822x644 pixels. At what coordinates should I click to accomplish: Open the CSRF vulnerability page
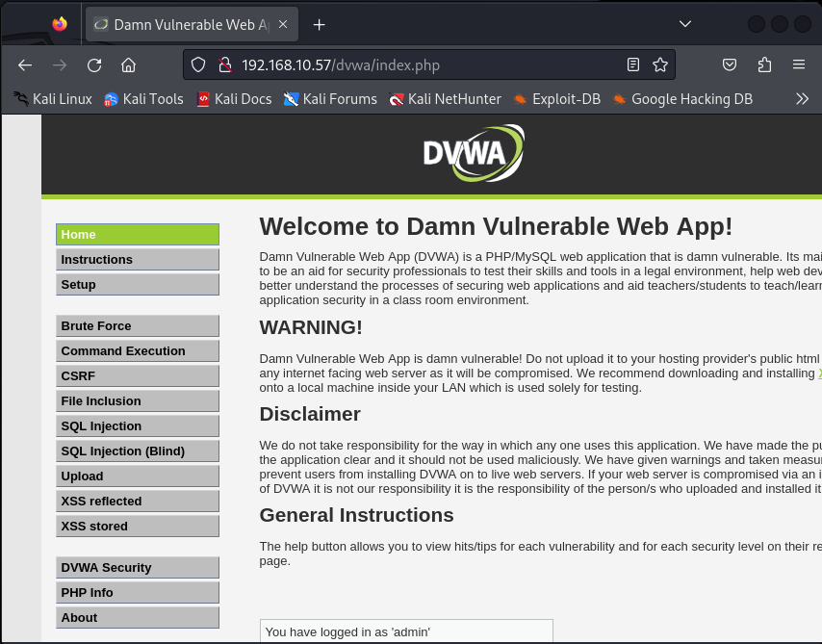tap(138, 376)
